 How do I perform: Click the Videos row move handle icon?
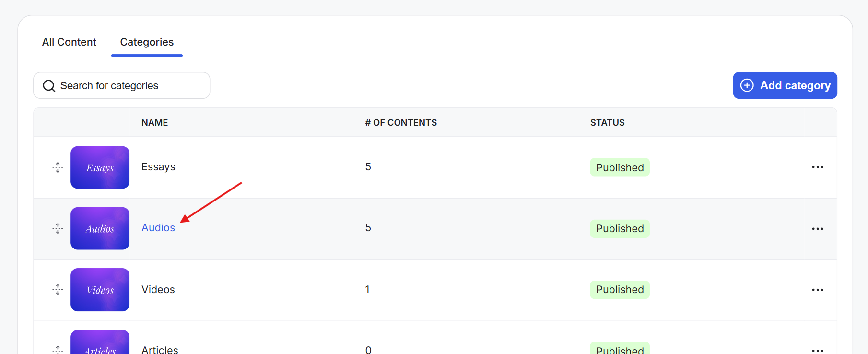[x=58, y=289]
